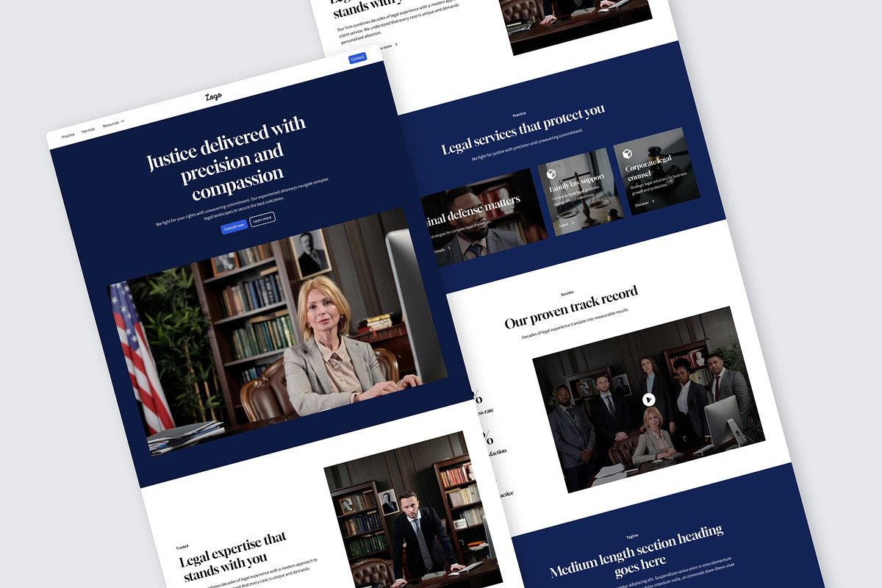
Task: Click the cube icon on Corporate legal counsel card
Action: click(627, 154)
